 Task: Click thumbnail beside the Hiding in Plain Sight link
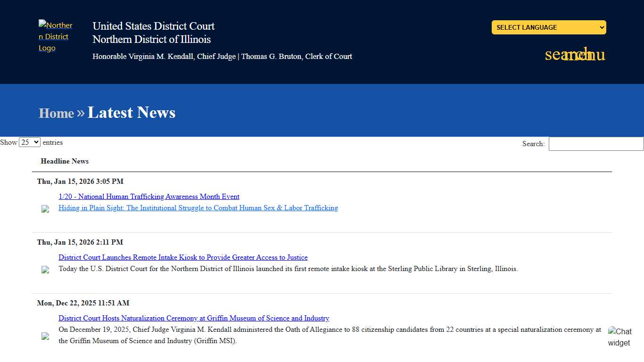(45, 209)
